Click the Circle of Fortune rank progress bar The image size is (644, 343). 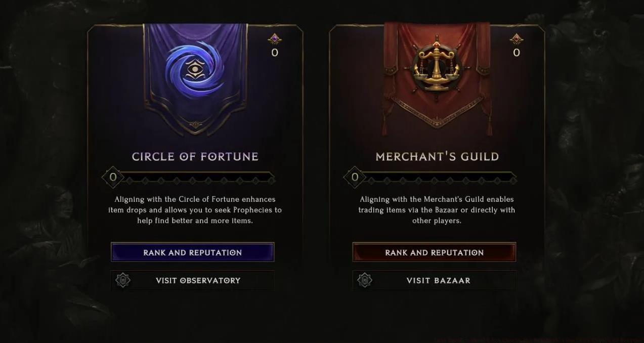(200, 180)
